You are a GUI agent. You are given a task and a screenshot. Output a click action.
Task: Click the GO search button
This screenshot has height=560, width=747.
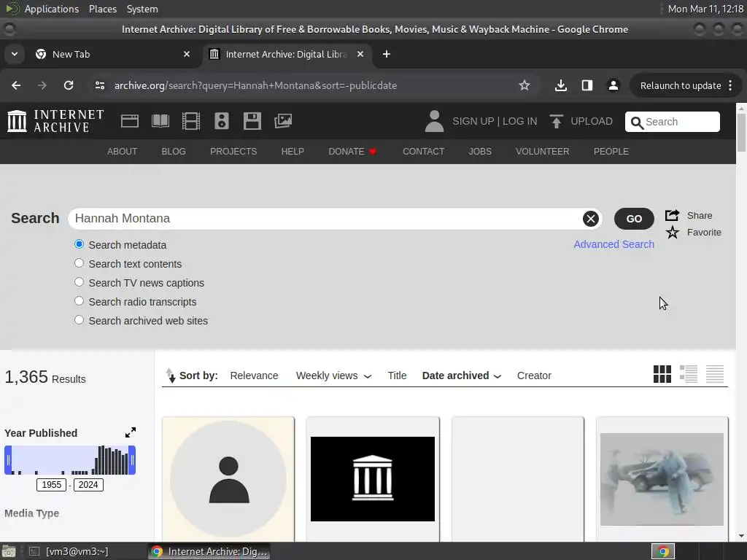tap(634, 219)
